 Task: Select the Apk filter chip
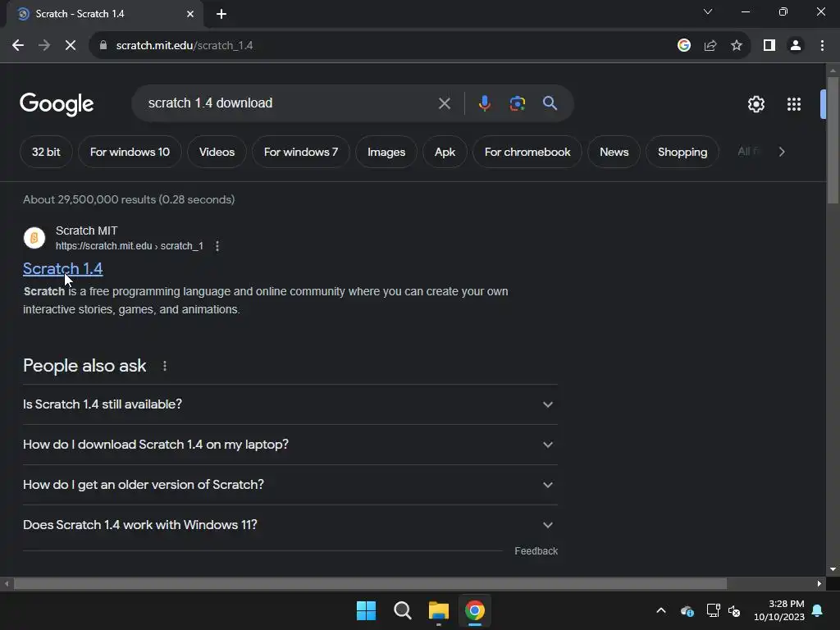coord(445,152)
